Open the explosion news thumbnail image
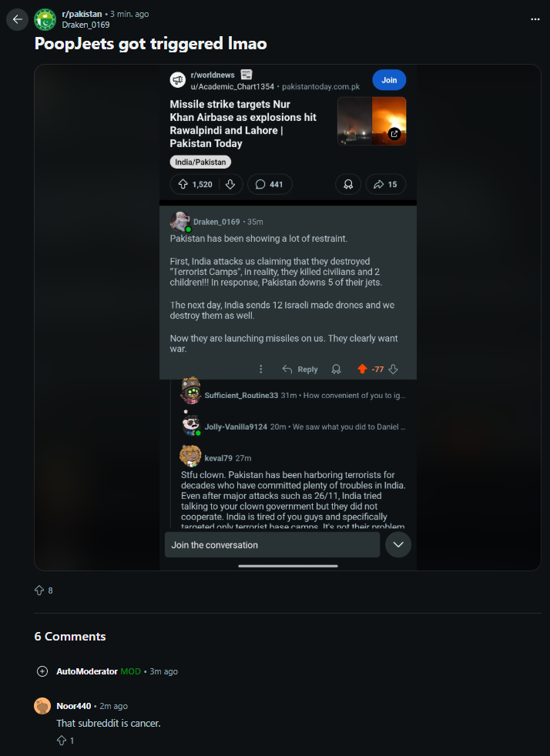Image resolution: width=550 pixels, height=756 pixels. tap(371, 121)
